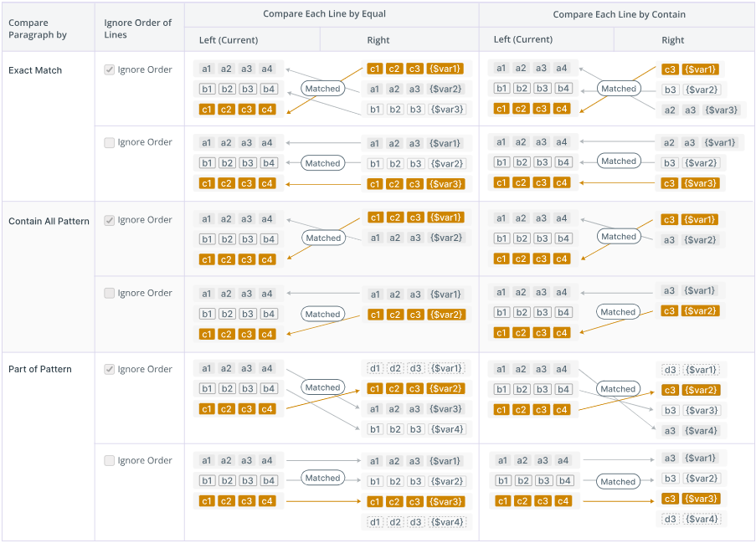The width and height of the screenshot is (756, 543).
Task: Enable Ignore Order in the last table row
Action: tap(110, 461)
